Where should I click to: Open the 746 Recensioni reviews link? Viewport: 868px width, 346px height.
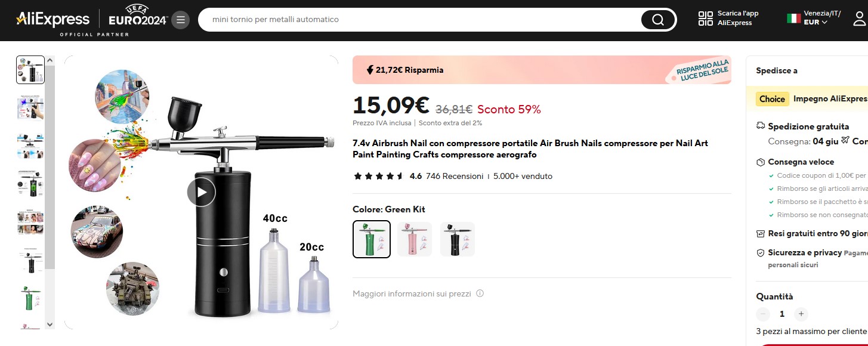(x=455, y=176)
